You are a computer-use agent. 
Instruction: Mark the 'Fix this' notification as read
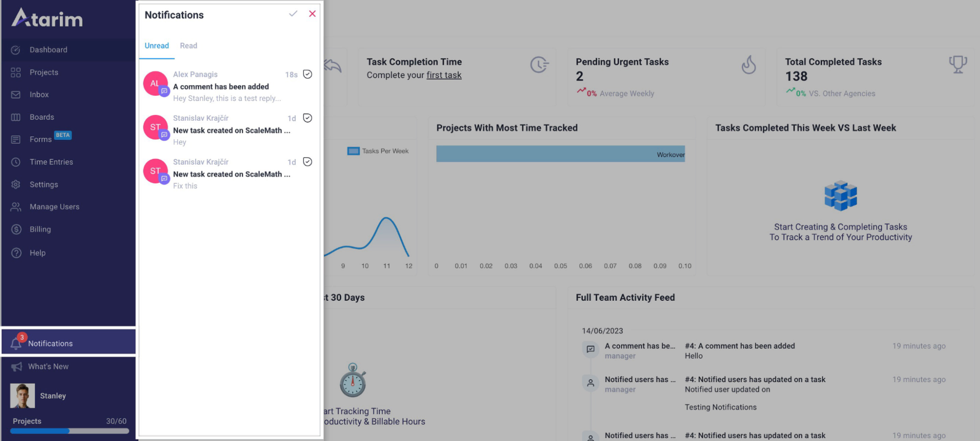307,162
